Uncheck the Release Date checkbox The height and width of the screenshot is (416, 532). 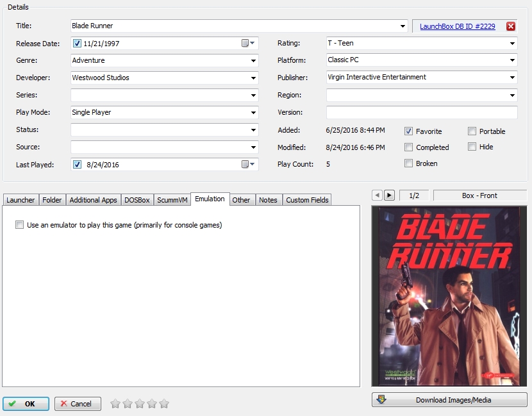(77, 44)
